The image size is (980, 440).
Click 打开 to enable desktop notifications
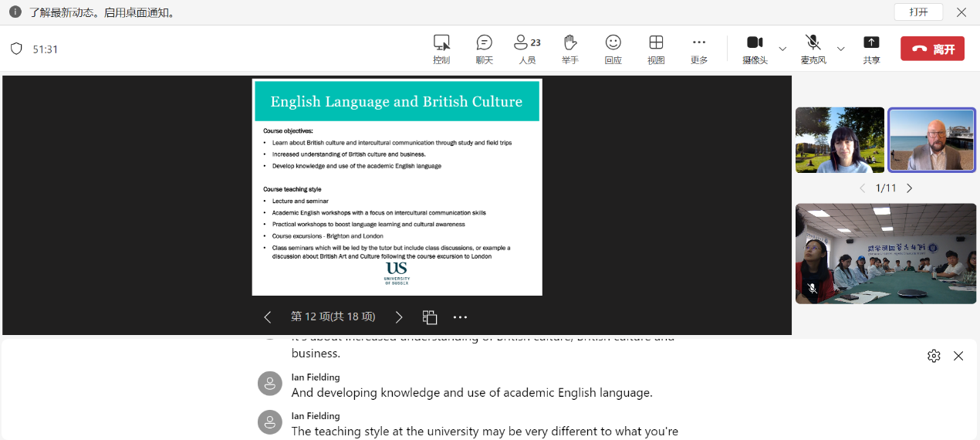[x=918, y=12]
